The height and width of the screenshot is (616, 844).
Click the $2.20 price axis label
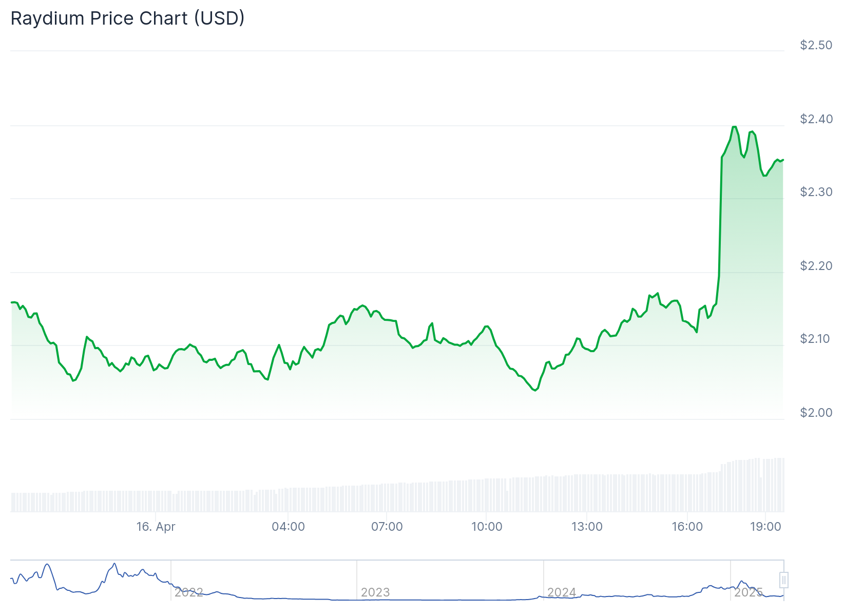[816, 266]
